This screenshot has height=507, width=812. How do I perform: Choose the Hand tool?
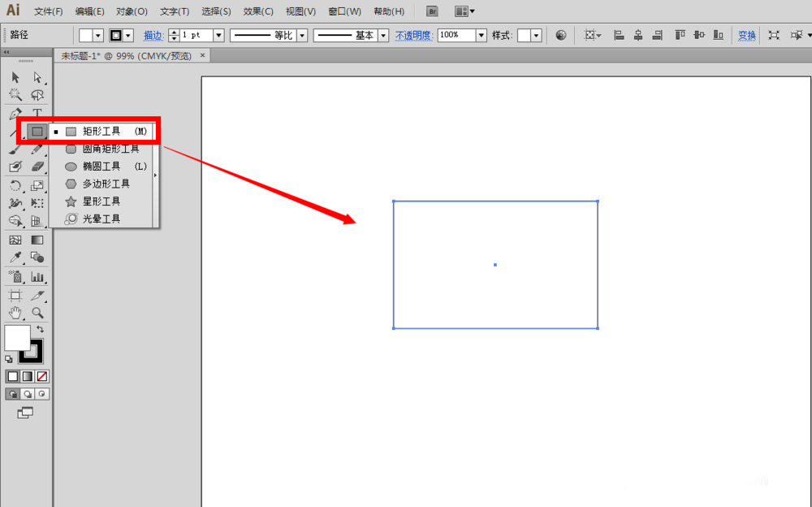[15, 313]
